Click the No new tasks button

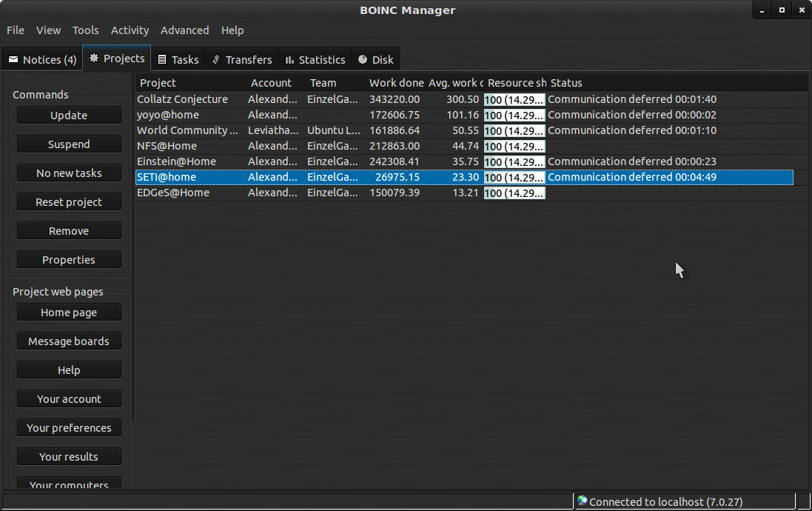pos(69,173)
